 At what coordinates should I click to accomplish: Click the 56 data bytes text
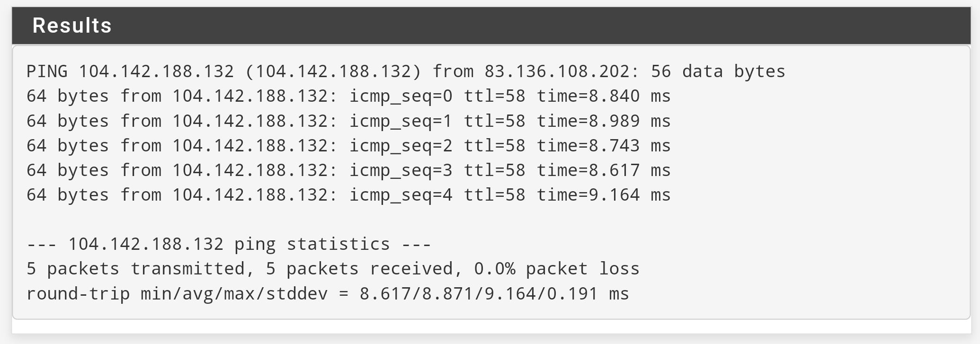[x=718, y=71]
